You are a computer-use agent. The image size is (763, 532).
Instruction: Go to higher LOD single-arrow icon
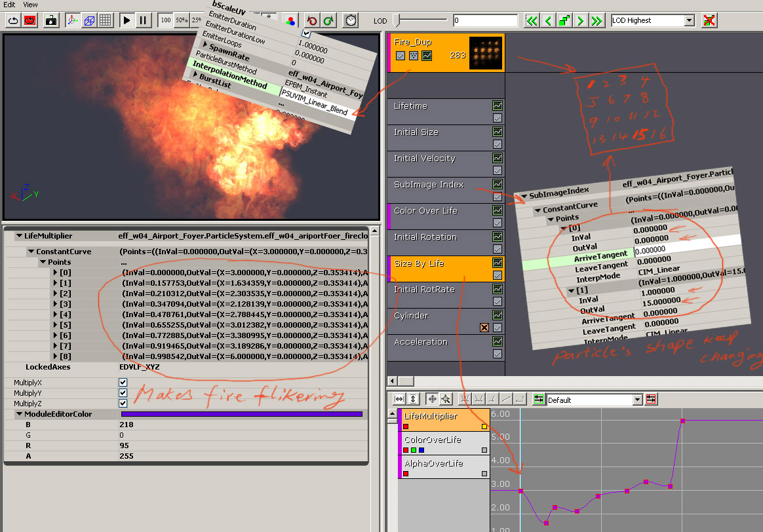coord(581,20)
